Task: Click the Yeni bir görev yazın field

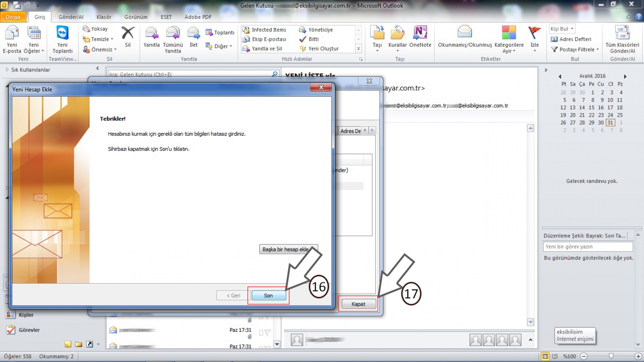Action: 588,247
